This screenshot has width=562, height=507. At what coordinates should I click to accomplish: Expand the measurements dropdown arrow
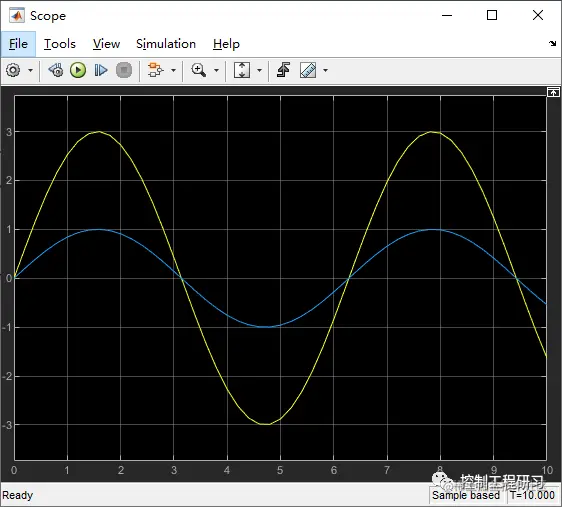[325, 70]
